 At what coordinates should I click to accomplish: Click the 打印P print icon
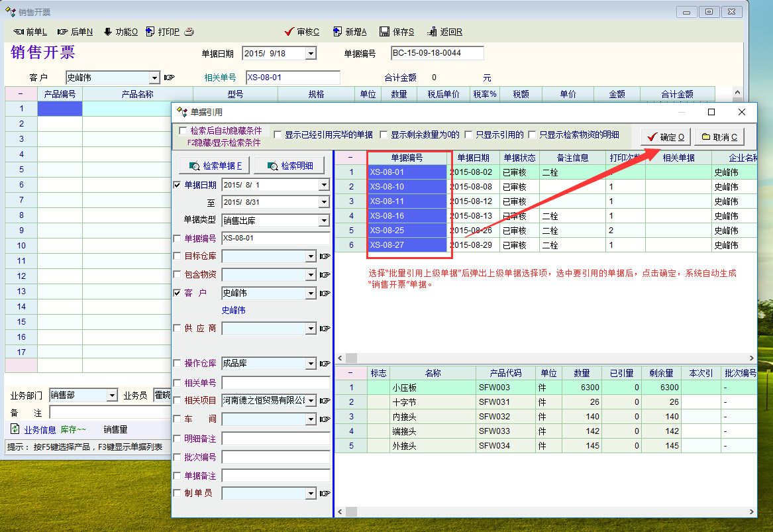(x=150, y=32)
